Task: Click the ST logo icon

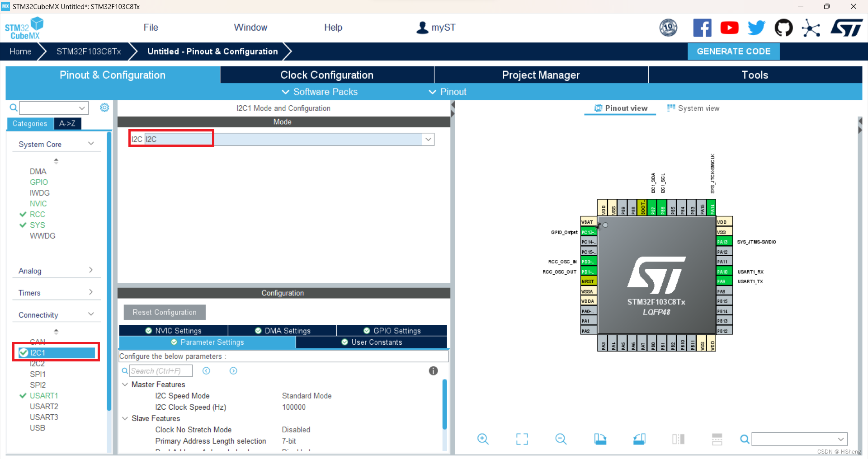Action: coord(846,28)
